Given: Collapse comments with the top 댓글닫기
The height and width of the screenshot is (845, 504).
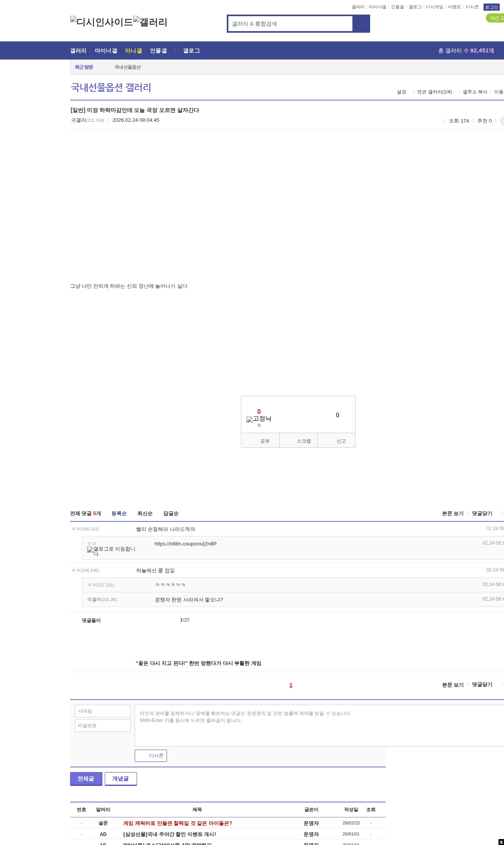Looking at the screenshot, I should [482, 514].
